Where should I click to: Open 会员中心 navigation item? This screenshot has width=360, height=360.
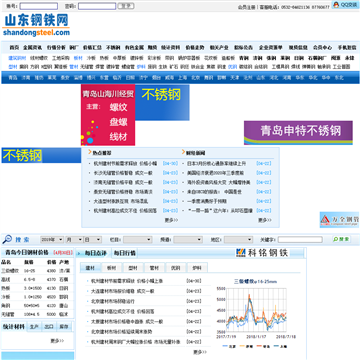322,47
